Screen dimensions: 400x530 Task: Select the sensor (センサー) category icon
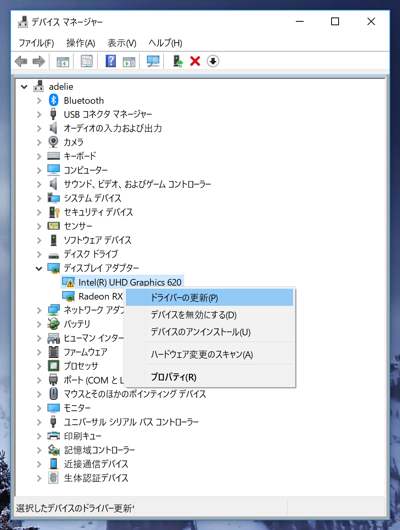point(53,226)
